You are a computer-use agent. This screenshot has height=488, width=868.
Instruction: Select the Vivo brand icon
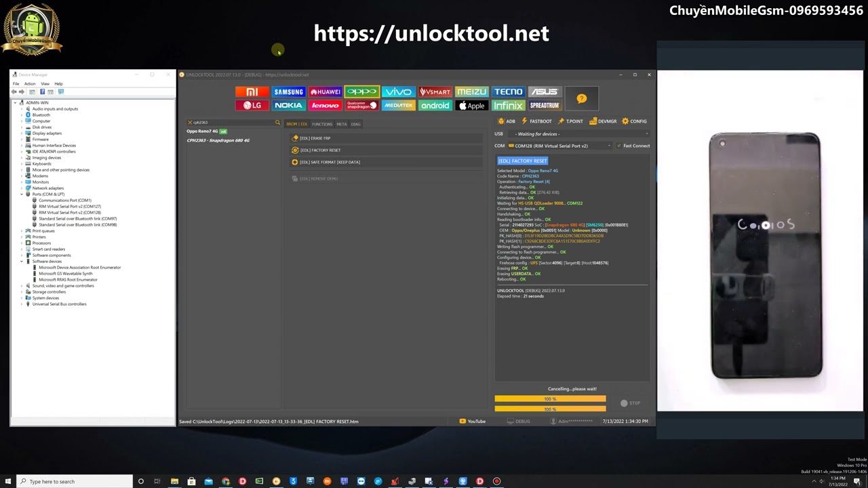pyautogui.click(x=398, y=91)
